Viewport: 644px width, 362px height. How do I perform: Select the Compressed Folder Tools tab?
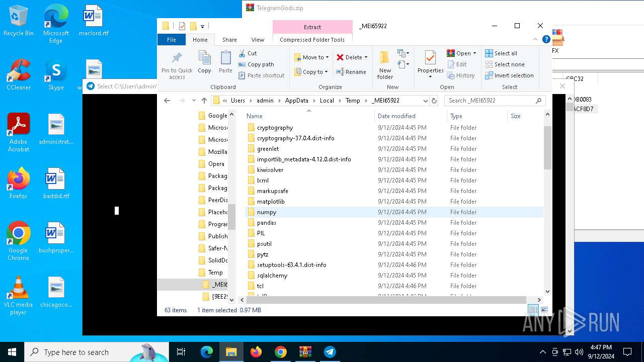click(x=312, y=40)
